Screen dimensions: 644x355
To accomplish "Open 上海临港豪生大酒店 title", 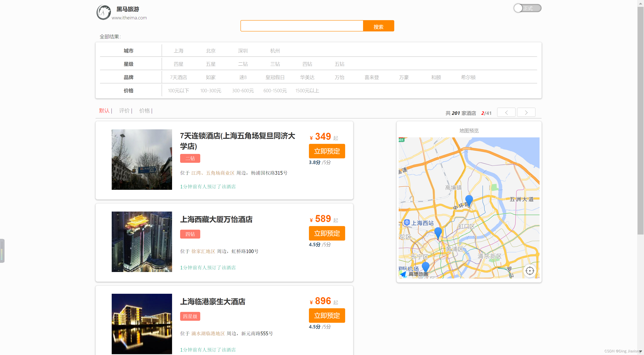I will click(213, 302).
